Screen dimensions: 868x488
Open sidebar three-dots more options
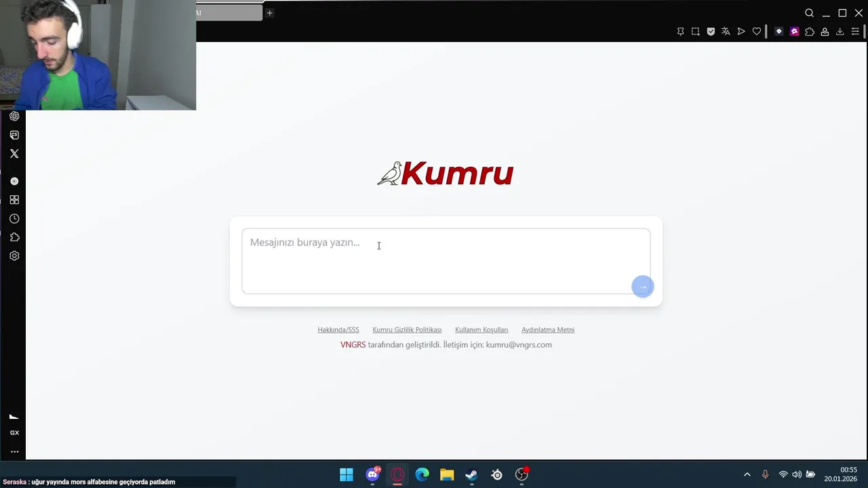pyautogui.click(x=14, y=451)
